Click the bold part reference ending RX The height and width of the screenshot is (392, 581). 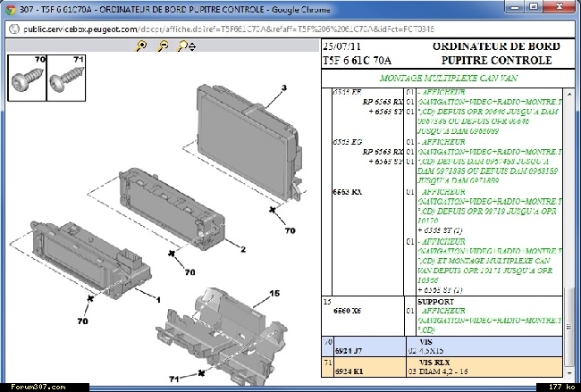(347, 192)
